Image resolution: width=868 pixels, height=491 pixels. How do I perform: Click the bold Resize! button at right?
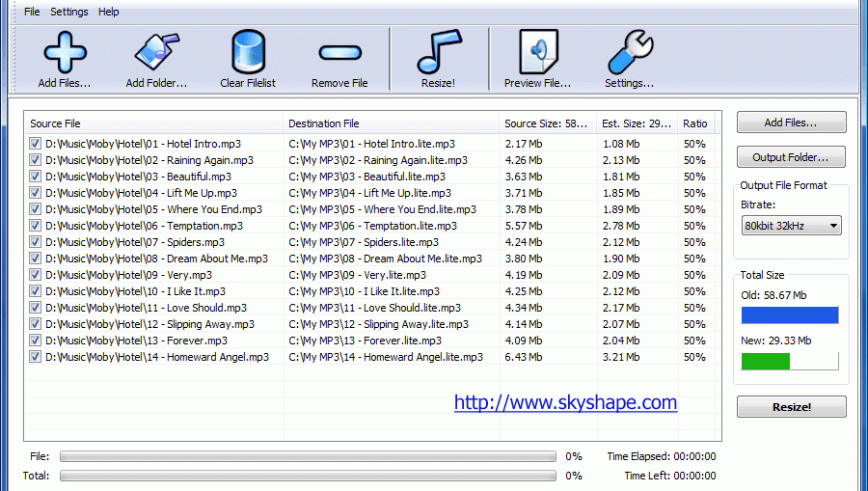point(791,407)
